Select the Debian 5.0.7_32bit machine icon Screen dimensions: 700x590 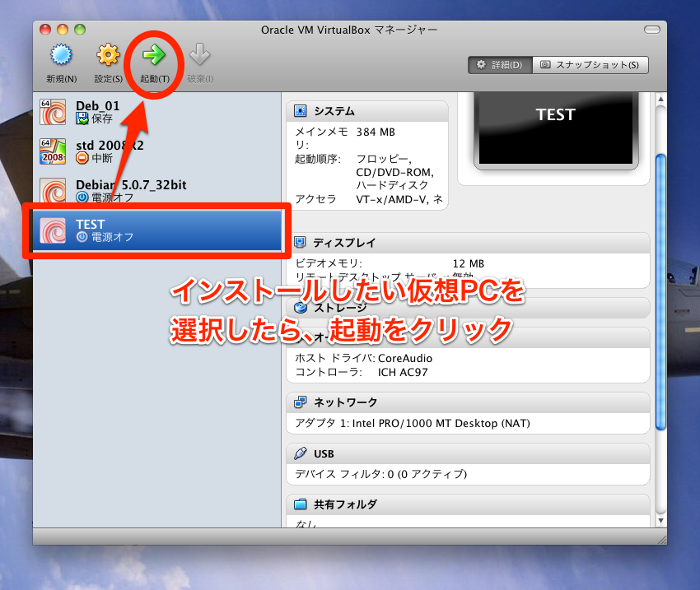[x=53, y=190]
